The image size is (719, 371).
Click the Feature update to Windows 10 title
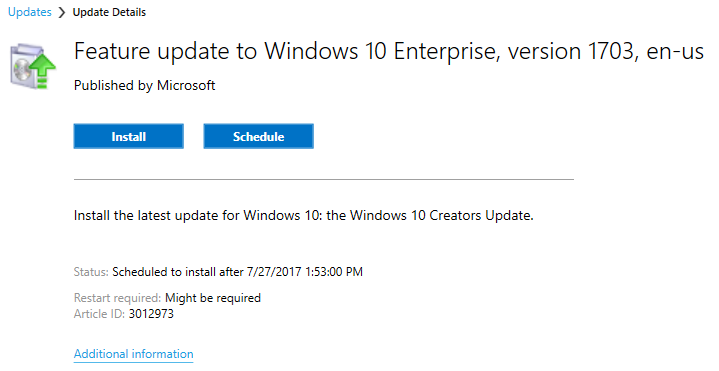tap(389, 51)
